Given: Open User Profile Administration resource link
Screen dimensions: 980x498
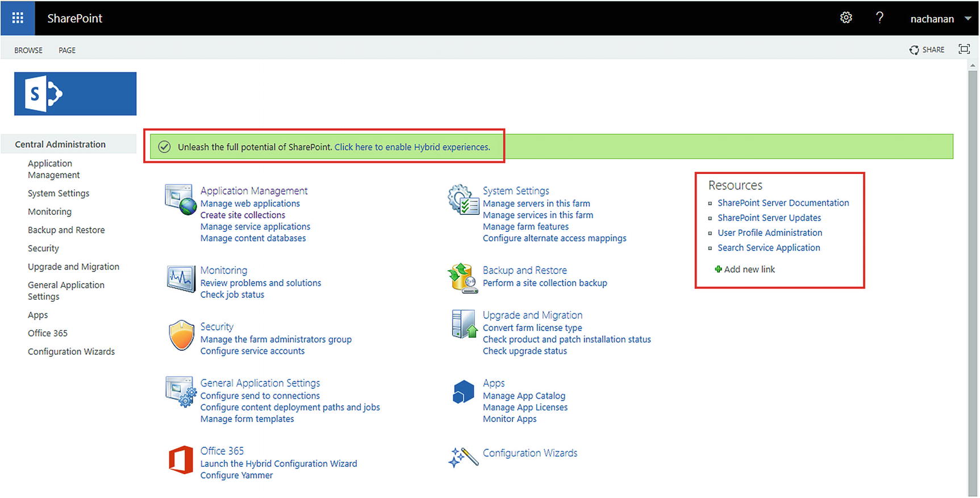Looking at the screenshot, I should (770, 233).
